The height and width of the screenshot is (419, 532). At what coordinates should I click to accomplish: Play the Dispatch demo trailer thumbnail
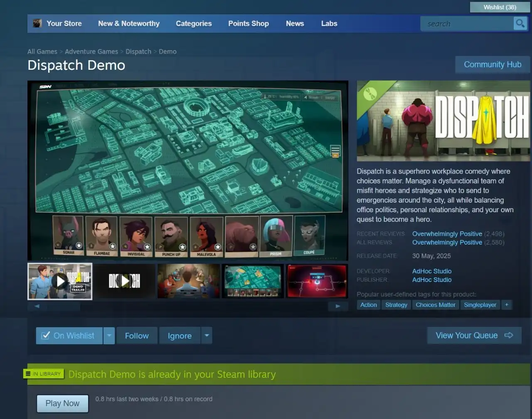click(60, 281)
